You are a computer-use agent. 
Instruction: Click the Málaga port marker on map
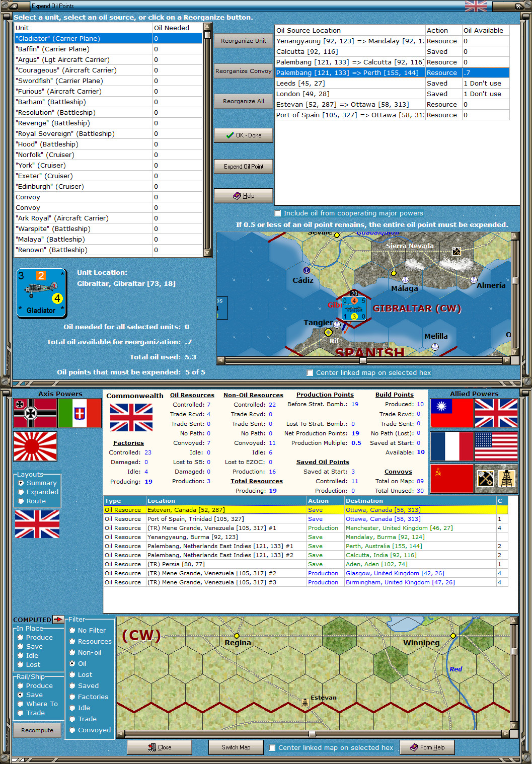coord(405,280)
